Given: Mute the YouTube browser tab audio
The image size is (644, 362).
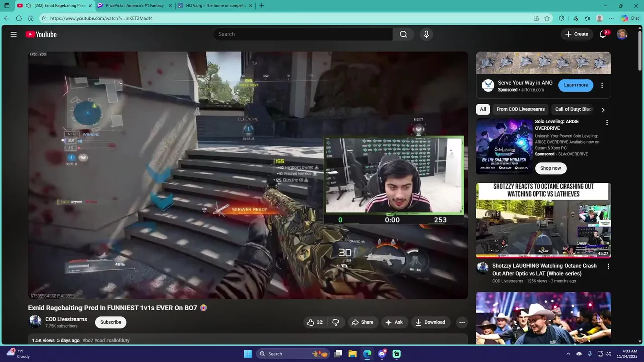Looking at the screenshot, I should tap(29, 6).
